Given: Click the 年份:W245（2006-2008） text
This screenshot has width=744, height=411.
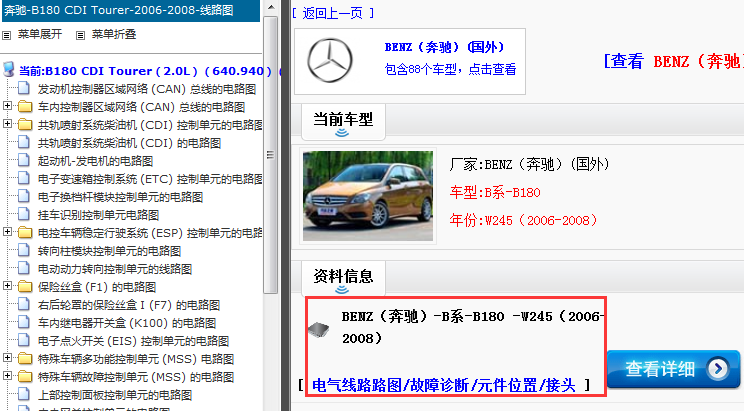Looking at the screenshot, I should tap(524, 220).
